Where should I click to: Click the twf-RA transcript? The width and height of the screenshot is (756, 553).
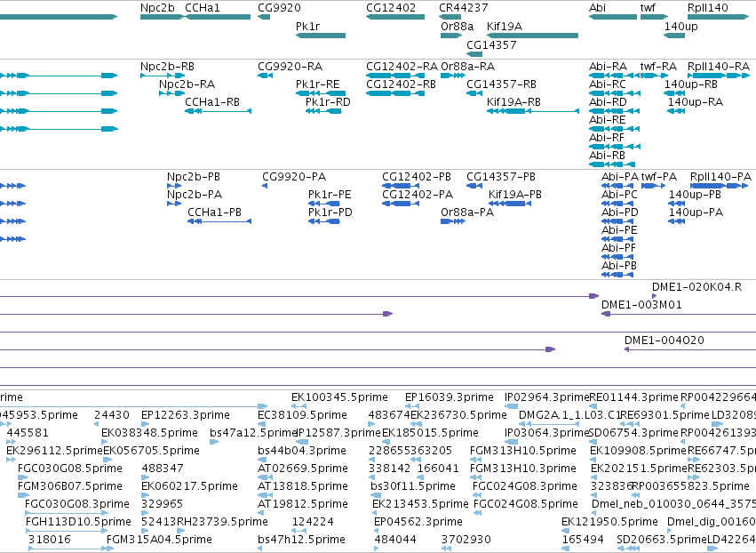[x=653, y=76]
